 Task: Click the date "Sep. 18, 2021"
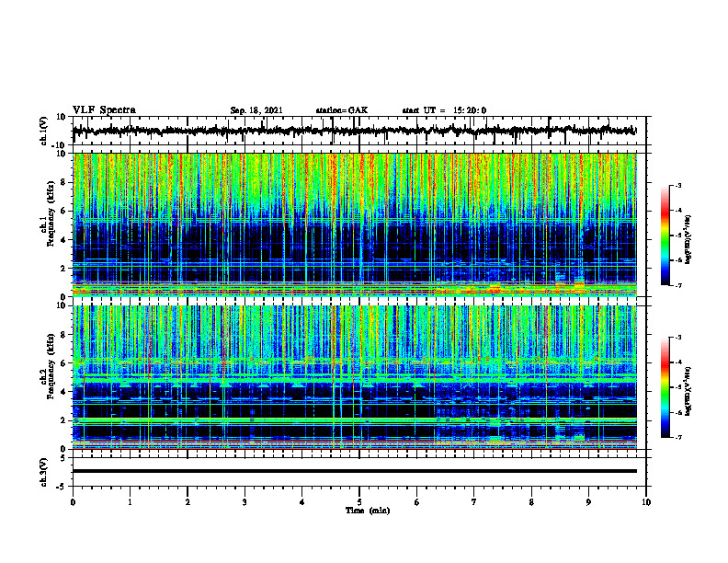coord(256,110)
